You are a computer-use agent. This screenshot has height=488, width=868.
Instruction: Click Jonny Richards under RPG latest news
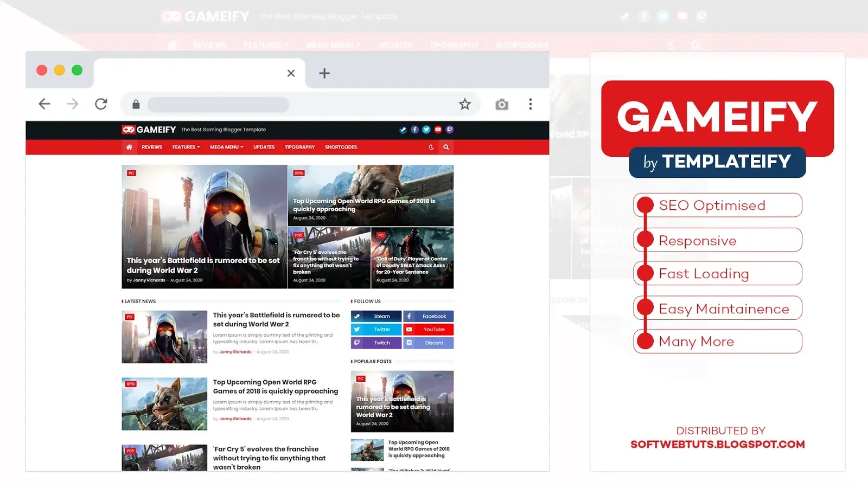click(x=235, y=419)
